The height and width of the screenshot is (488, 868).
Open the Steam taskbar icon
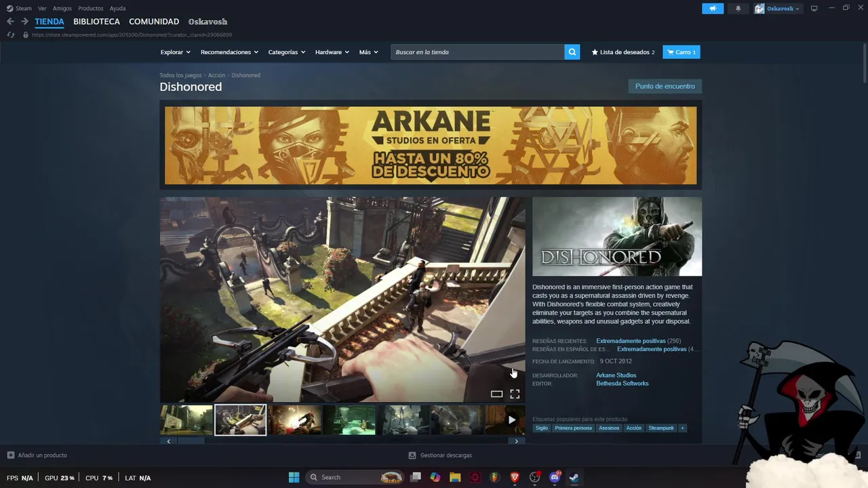click(574, 477)
